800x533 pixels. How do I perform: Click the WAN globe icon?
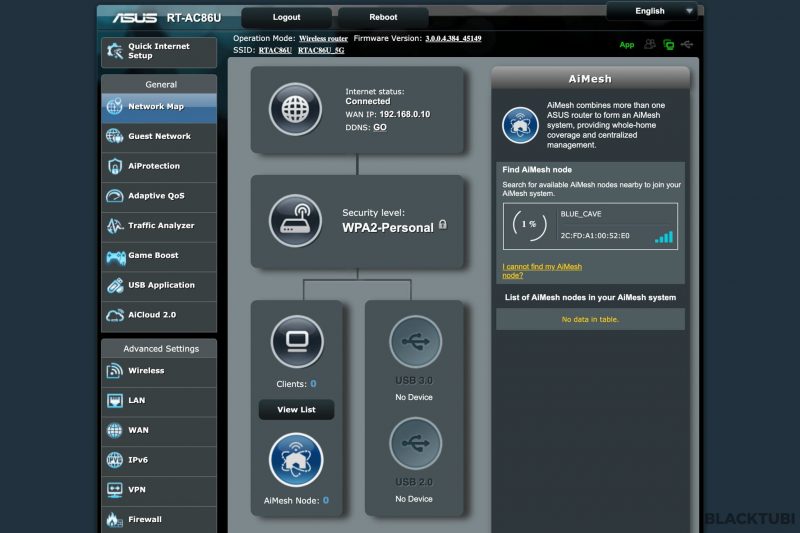114,430
